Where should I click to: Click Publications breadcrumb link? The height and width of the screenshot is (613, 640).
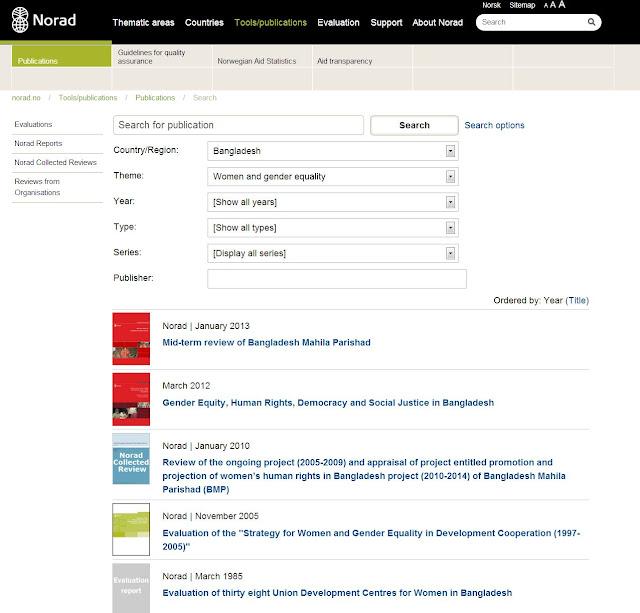155,98
